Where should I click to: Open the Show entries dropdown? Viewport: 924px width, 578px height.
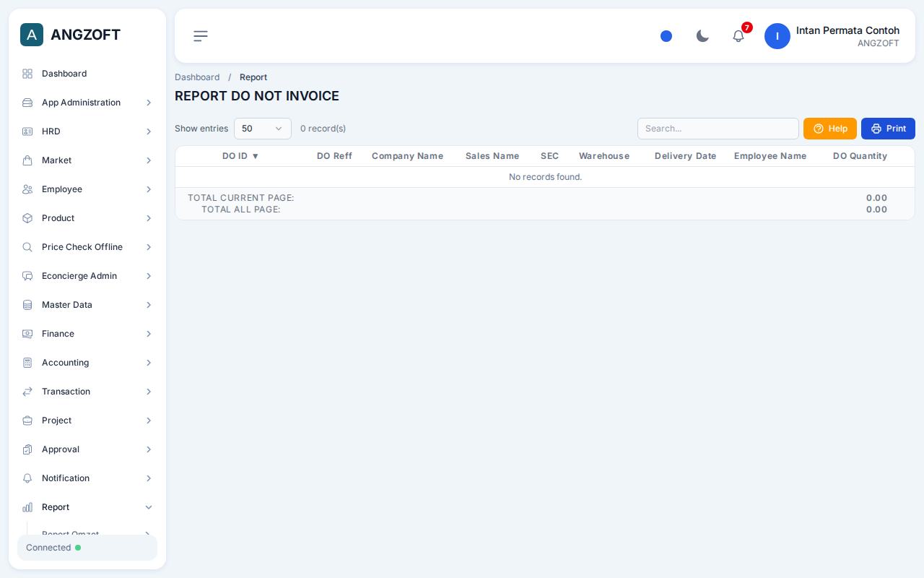tap(263, 129)
